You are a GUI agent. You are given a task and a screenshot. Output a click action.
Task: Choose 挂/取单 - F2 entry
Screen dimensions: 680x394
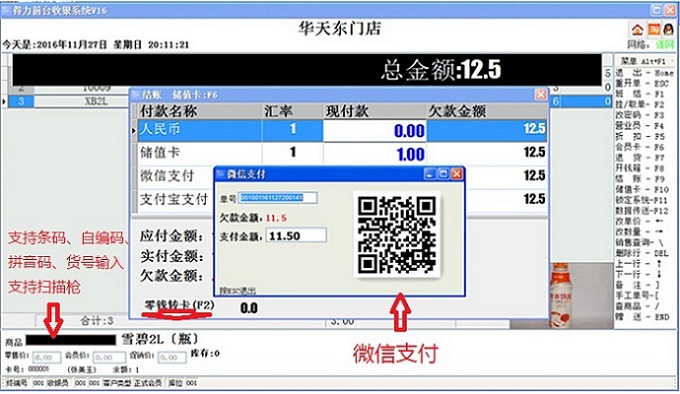pyautogui.click(x=640, y=104)
